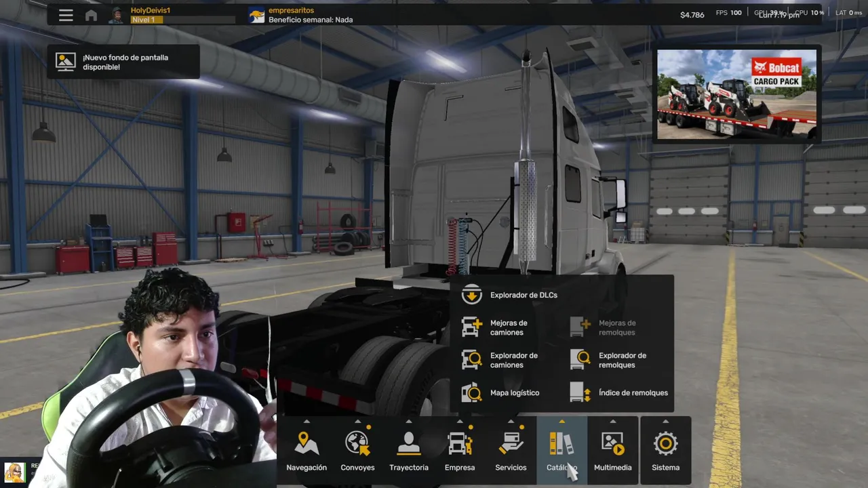Open Navegación menu
This screenshot has width=868, height=488.
(x=307, y=451)
